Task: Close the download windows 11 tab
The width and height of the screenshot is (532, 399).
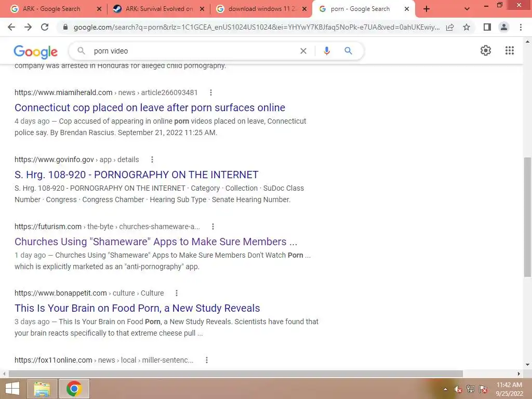Action: click(x=304, y=9)
